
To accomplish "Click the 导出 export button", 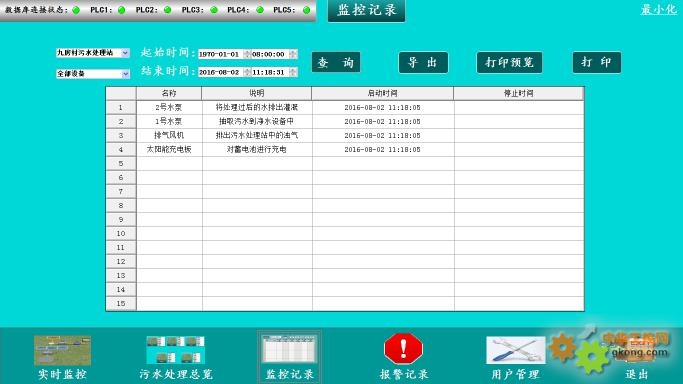I will click(423, 62).
